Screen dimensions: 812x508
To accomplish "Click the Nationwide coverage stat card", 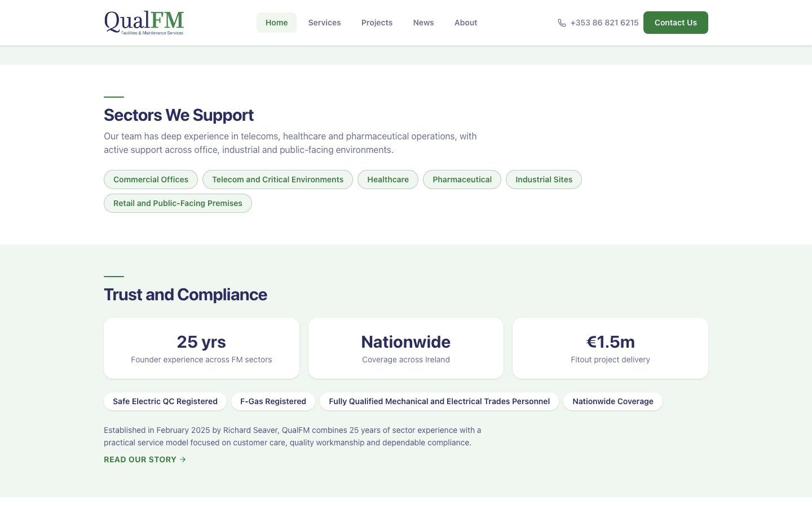I will 406,348.
